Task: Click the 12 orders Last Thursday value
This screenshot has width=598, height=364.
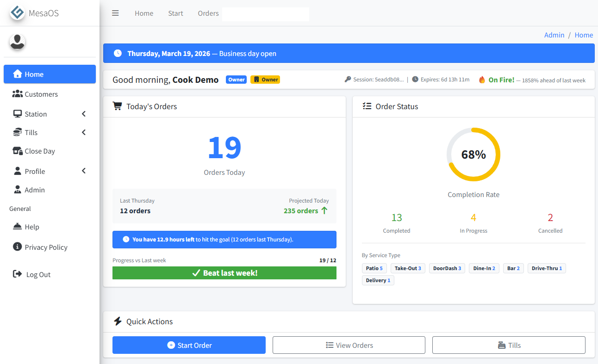Action: (135, 210)
